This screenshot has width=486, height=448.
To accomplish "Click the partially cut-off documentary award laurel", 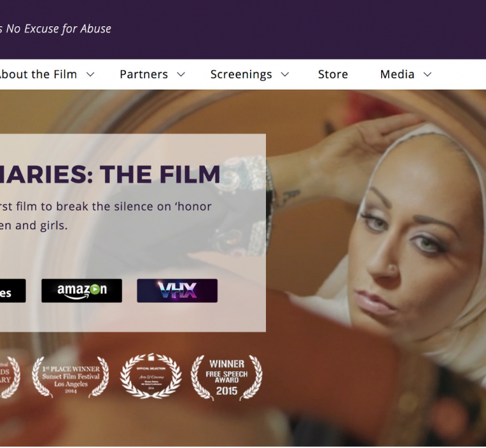I will pos(10,377).
